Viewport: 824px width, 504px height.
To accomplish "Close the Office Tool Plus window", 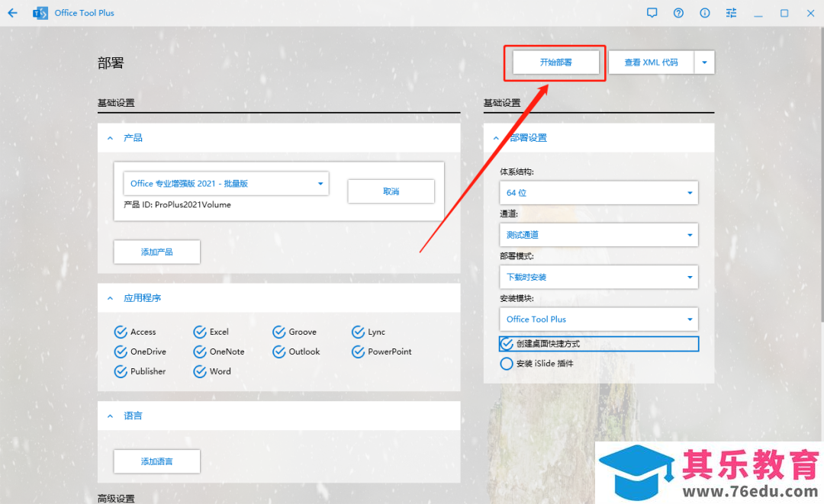I will tap(810, 13).
